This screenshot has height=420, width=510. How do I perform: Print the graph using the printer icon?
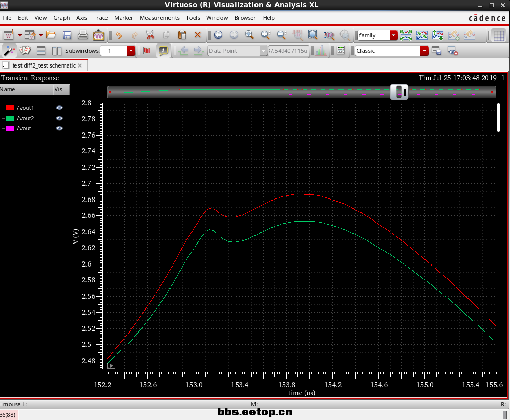pos(82,35)
